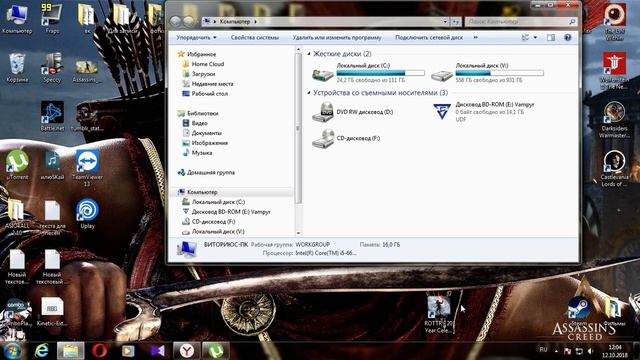The height and width of the screenshot is (360, 640).
Task: Open Локальный диск (C:) drive icon
Action: [x=368, y=72]
